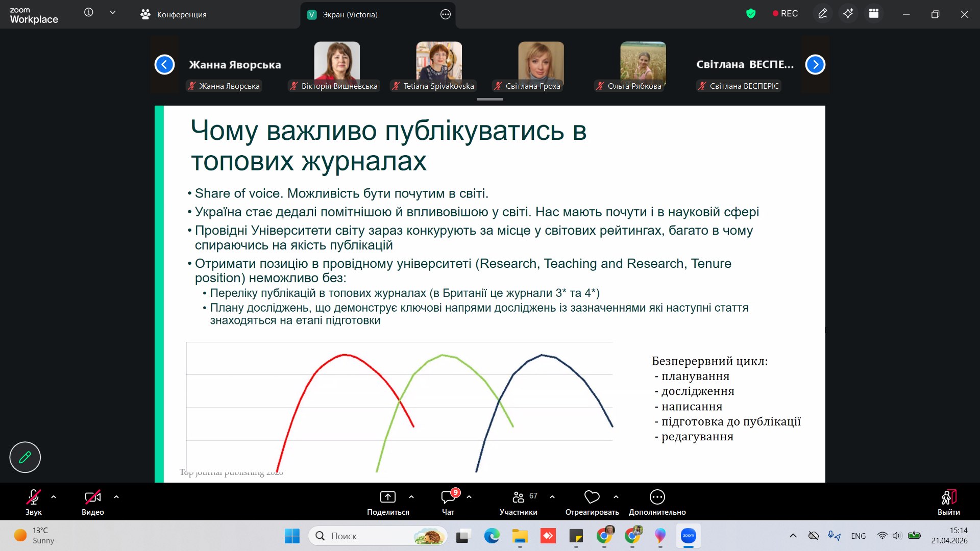Click the green annotation pencil button
The image size is (980, 551).
(x=25, y=457)
